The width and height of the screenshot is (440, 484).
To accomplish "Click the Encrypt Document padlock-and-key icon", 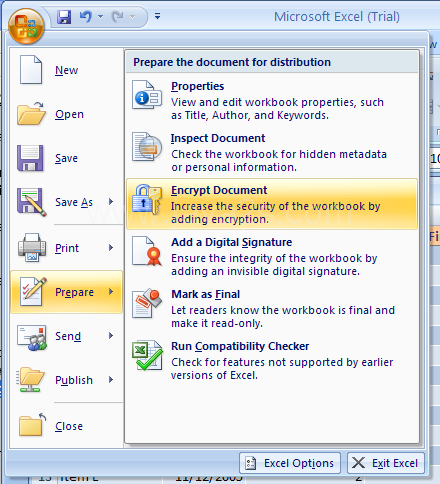I will (147, 199).
